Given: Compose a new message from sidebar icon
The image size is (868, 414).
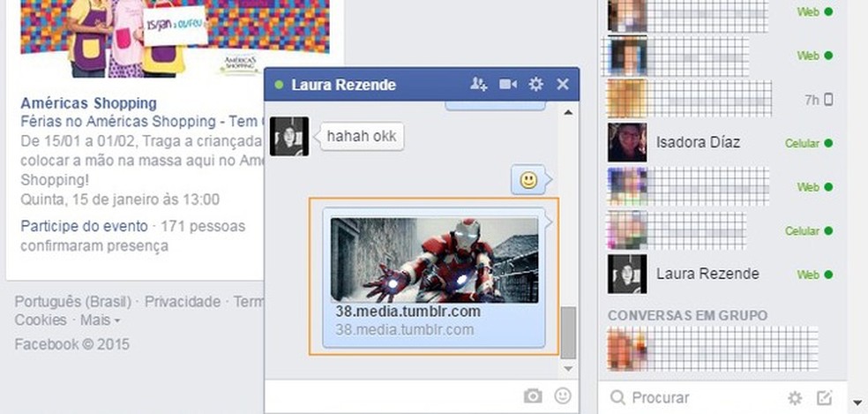Looking at the screenshot, I should [x=824, y=397].
